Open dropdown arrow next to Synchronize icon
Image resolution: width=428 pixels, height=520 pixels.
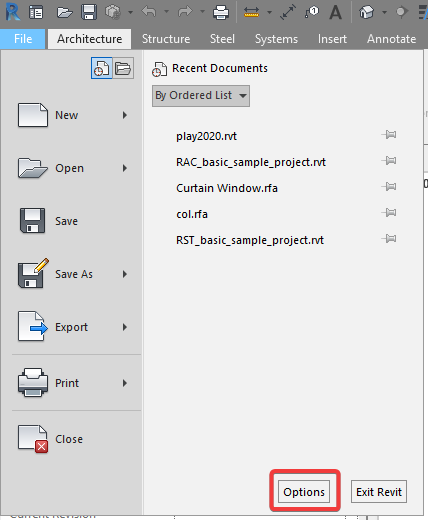[x=130, y=13]
